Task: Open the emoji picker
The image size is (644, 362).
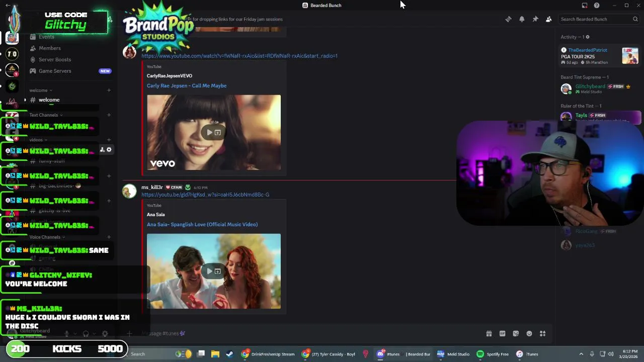Action: (529, 333)
